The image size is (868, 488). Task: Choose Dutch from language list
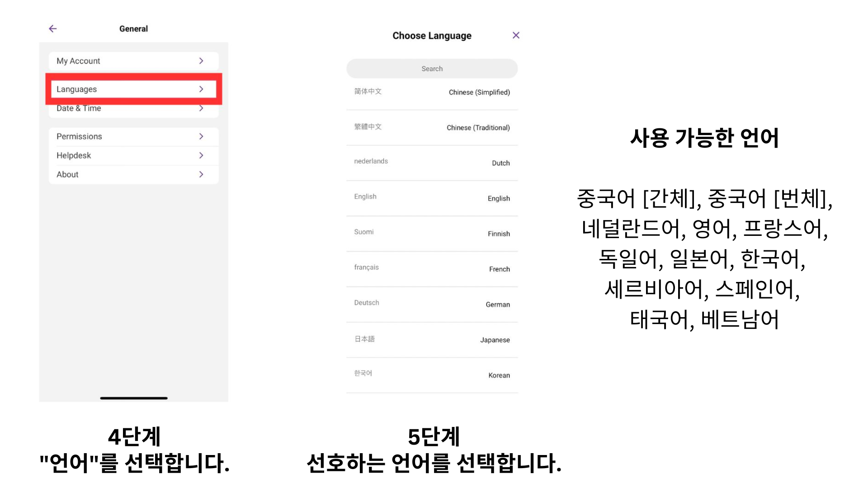(432, 163)
